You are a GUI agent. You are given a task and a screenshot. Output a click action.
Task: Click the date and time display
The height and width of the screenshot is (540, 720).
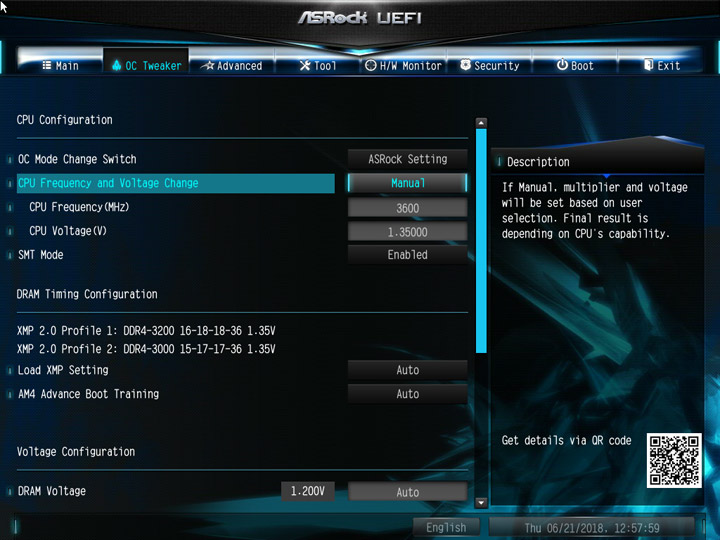click(x=592, y=528)
